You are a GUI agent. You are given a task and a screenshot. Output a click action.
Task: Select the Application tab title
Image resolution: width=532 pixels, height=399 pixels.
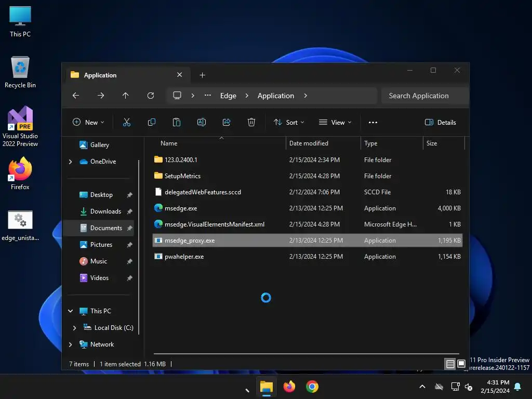pos(100,75)
